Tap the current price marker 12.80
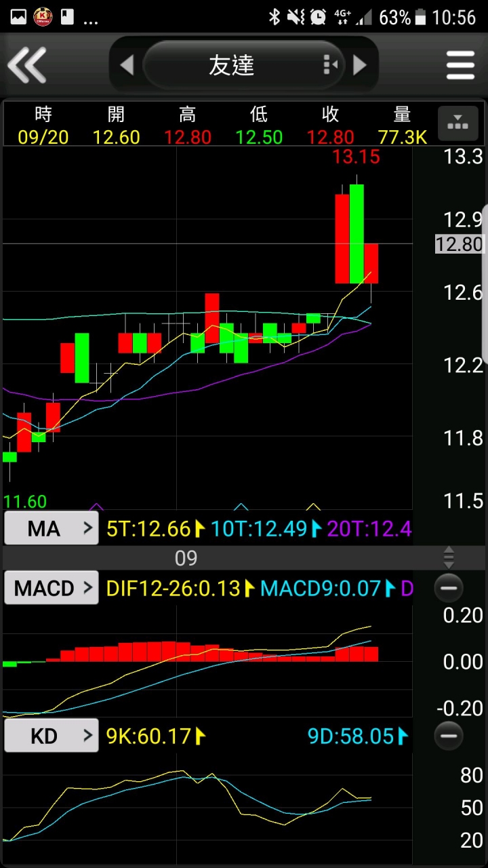The width and height of the screenshot is (488, 868). click(x=460, y=244)
